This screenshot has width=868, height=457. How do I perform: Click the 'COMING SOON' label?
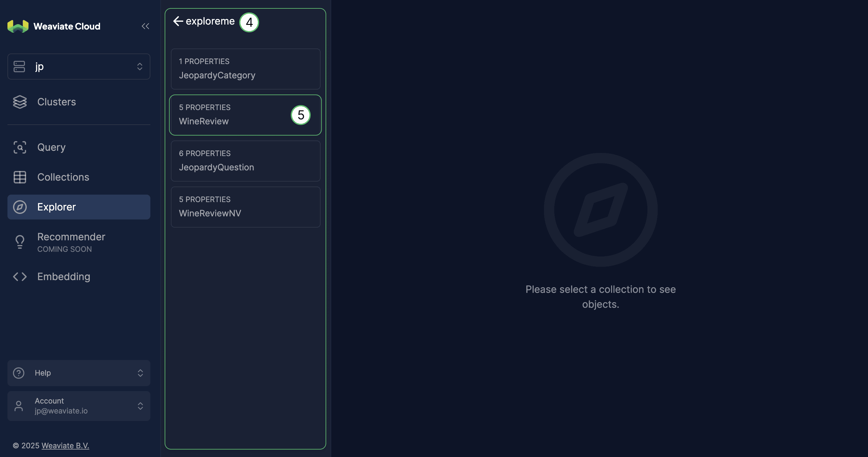pos(64,249)
